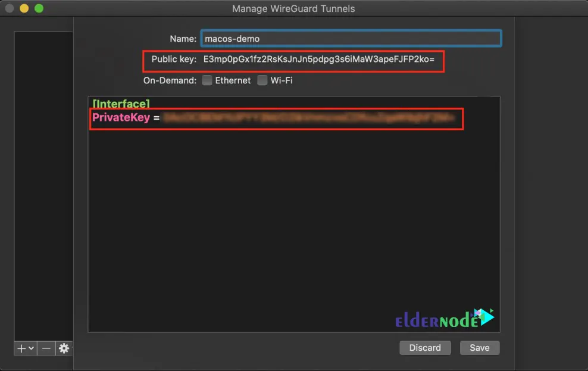Screen dimensions: 588x371
Task: Enable On-Demand for Wi-Fi
Action: pos(262,80)
